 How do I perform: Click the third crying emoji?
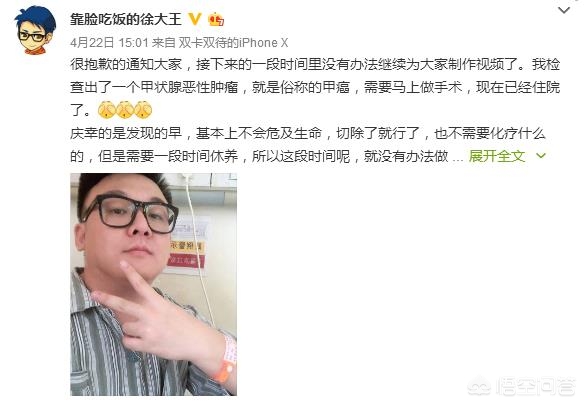point(143,110)
